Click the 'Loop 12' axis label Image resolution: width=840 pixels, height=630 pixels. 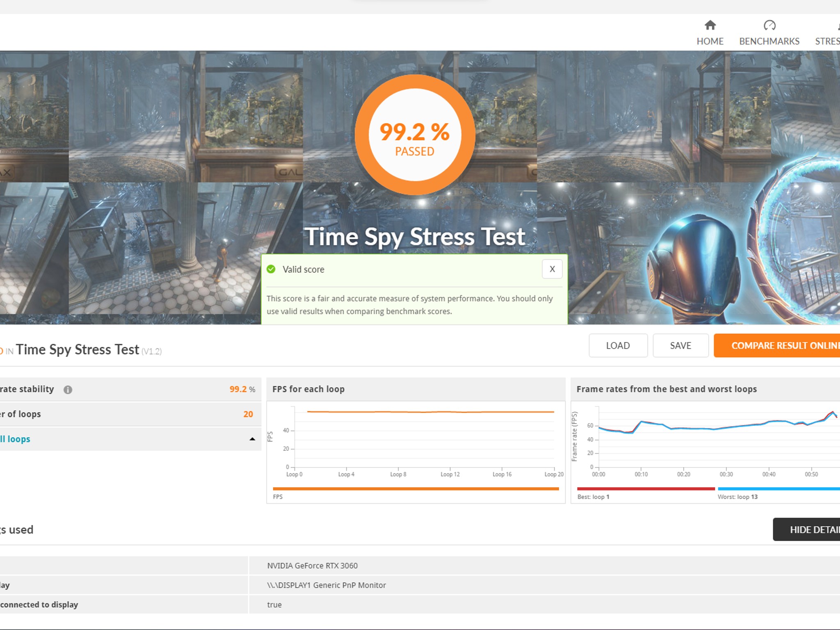(450, 474)
